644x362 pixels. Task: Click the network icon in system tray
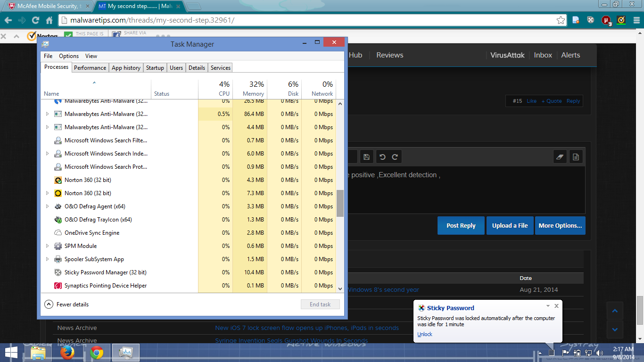588,353
